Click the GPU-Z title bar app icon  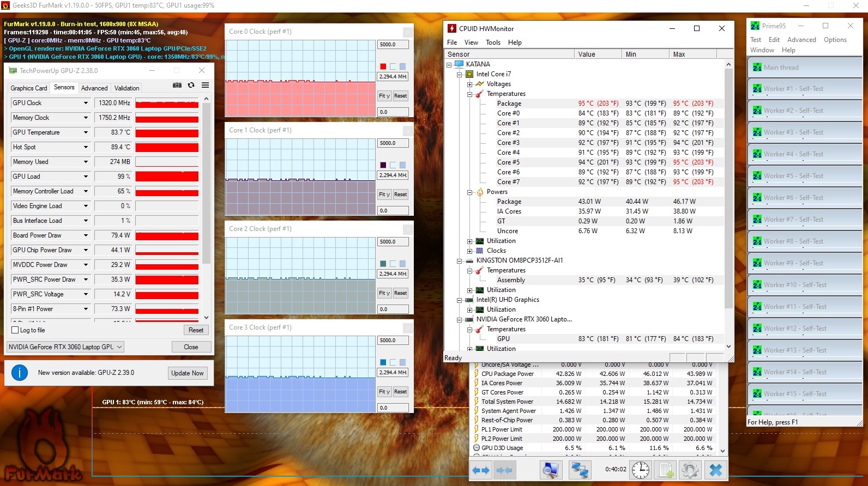tap(13, 71)
